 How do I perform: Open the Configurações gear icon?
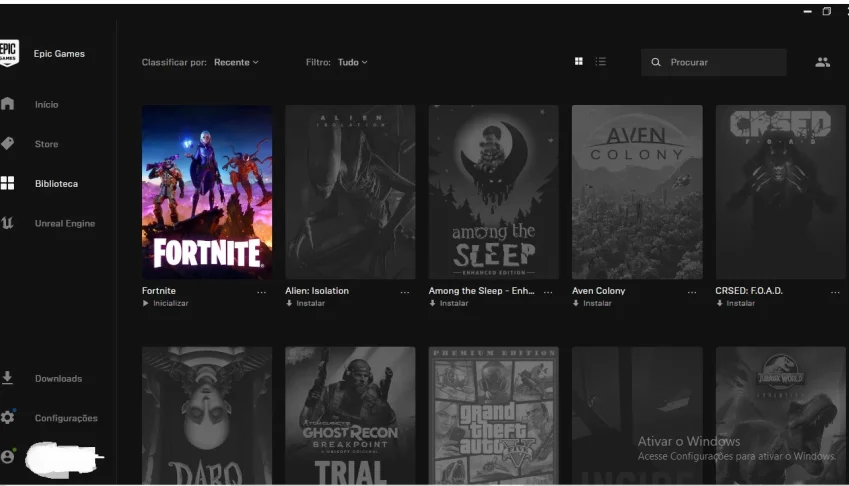point(7,417)
